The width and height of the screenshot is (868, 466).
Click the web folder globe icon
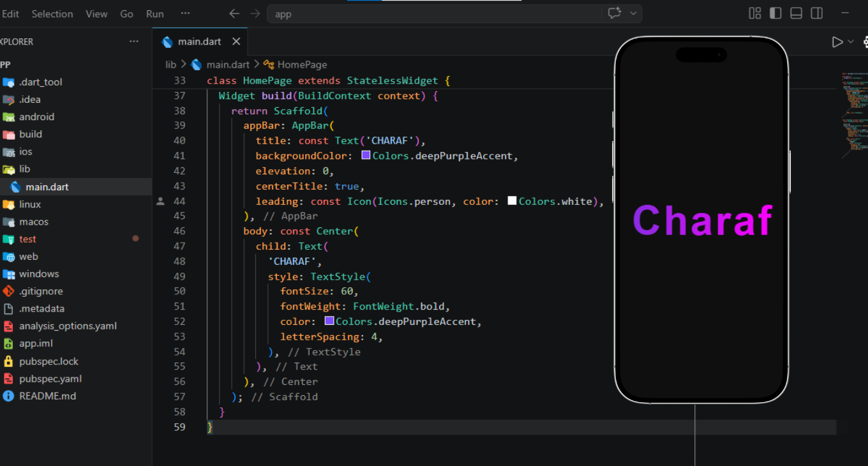pyautogui.click(x=8, y=257)
